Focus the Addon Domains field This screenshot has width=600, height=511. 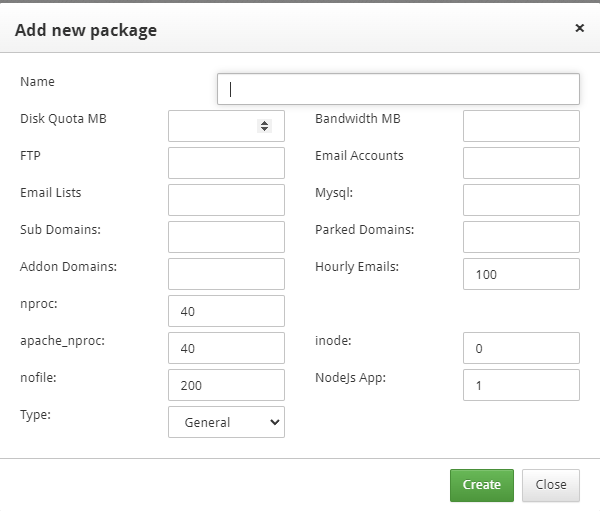[x=226, y=274]
